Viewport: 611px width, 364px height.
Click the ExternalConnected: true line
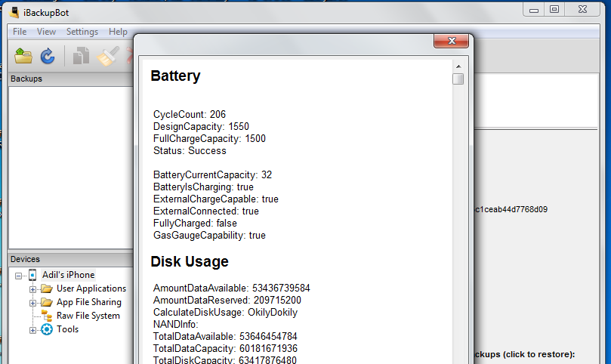(205, 211)
